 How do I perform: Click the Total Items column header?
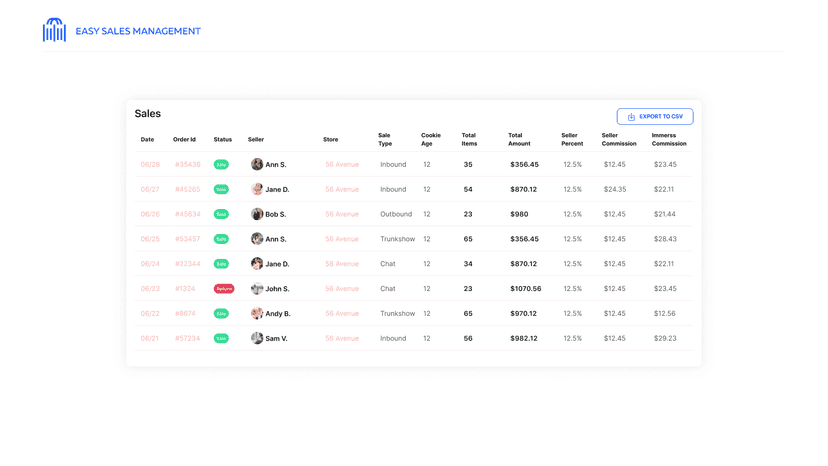click(x=469, y=139)
